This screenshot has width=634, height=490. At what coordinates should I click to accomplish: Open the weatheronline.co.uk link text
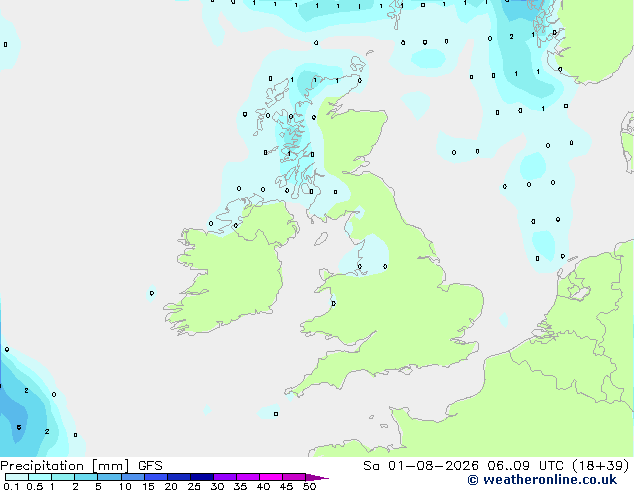pyautogui.click(x=542, y=480)
